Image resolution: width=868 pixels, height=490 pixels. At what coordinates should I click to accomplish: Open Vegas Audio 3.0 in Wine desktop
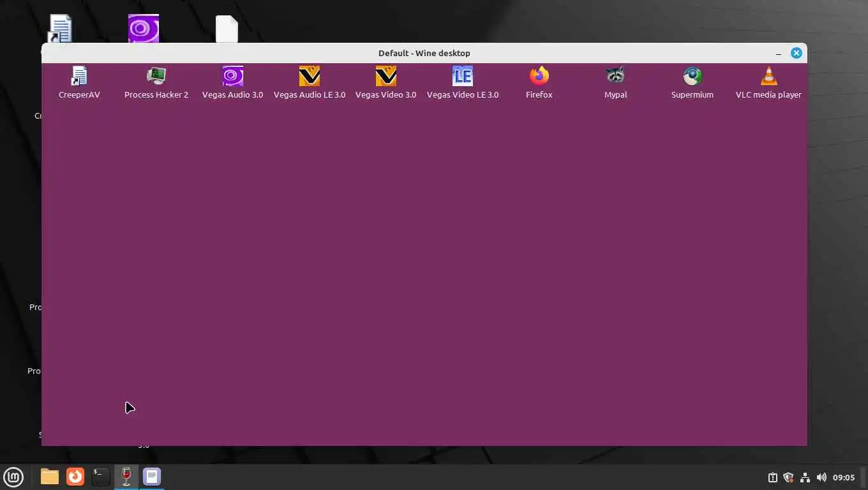pos(232,83)
